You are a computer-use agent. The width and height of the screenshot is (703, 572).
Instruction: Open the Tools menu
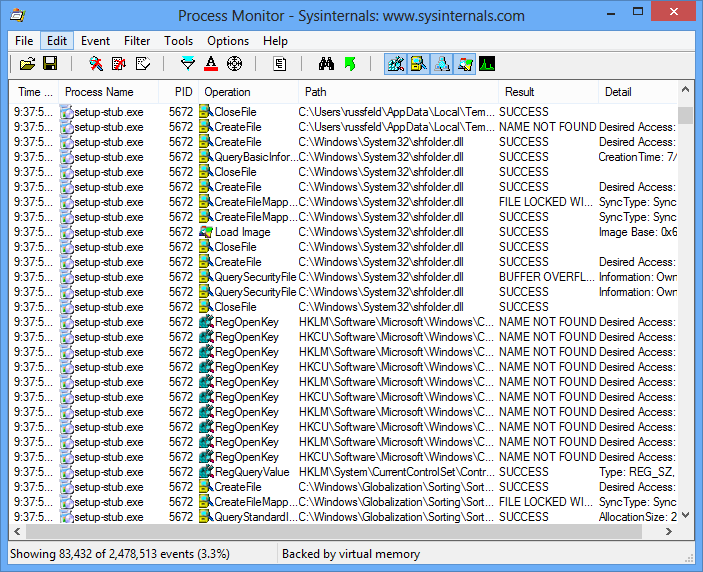(x=179, y=41)
